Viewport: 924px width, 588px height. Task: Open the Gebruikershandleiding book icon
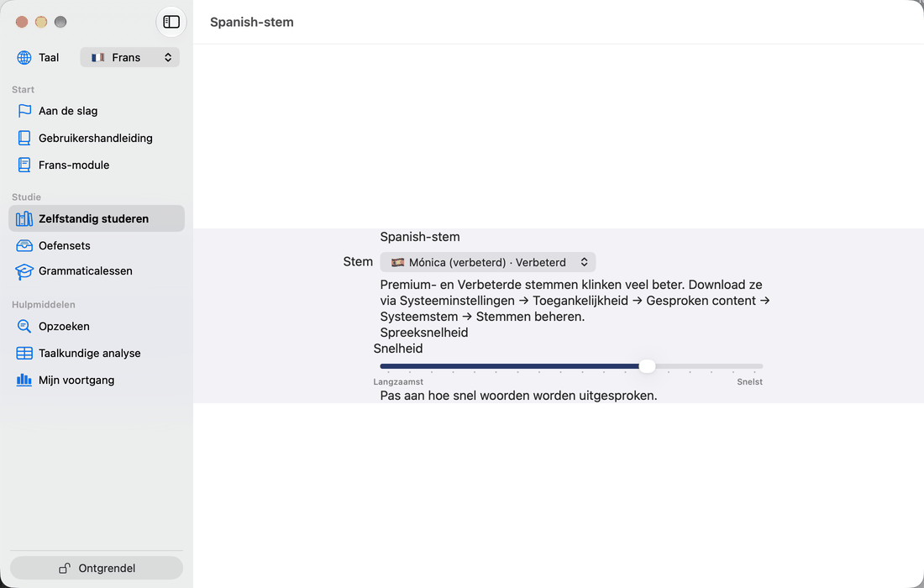[24, 138]
